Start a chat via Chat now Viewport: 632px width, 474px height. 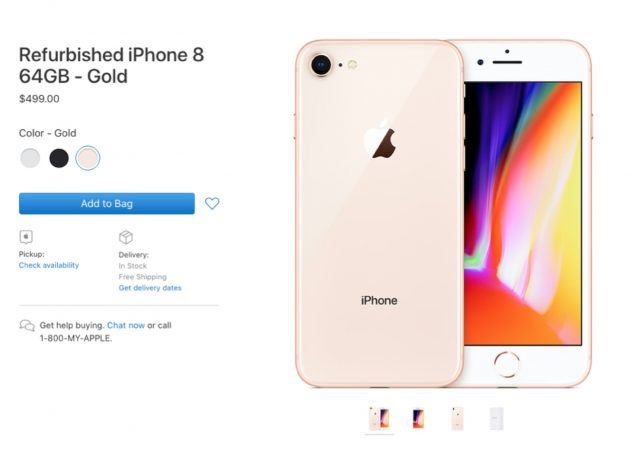click(126, 325)
